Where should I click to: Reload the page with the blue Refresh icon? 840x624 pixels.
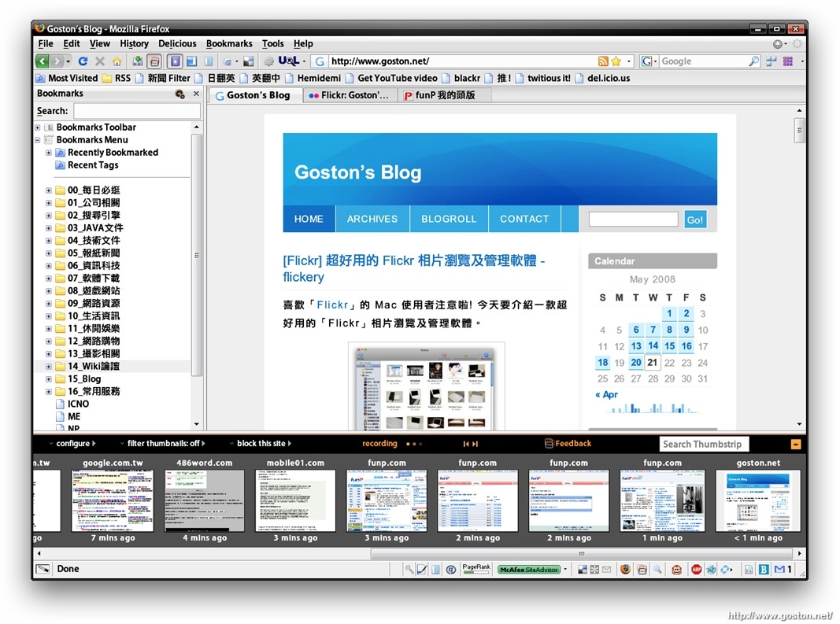83,61
